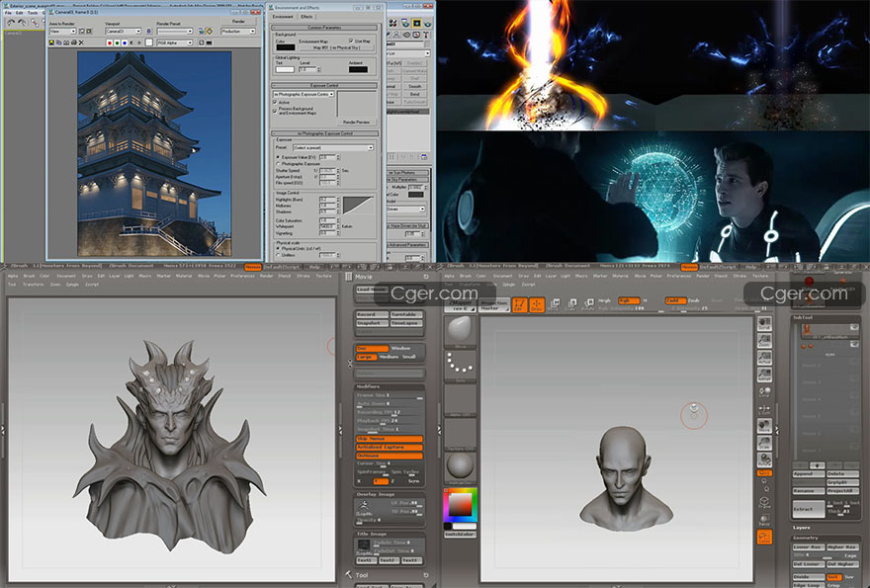
Task: Switch to the Effects tab
Action: click(306, 17)
